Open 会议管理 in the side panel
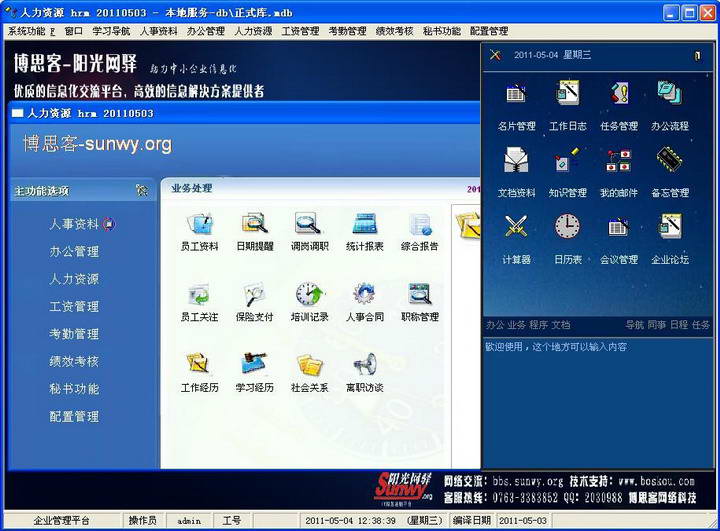 coord(619,227)
